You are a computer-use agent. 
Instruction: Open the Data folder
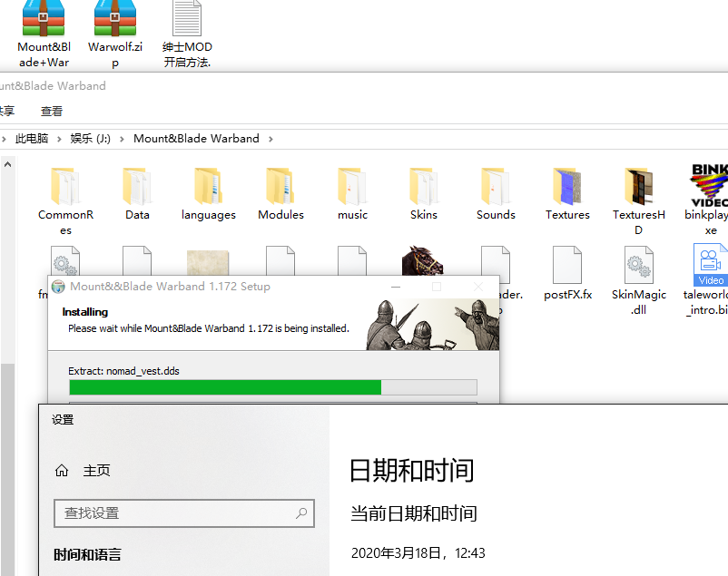click(137, 195)
